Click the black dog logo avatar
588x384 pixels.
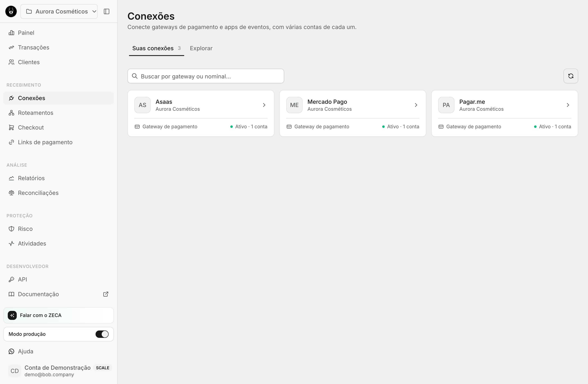click(11, 11)
